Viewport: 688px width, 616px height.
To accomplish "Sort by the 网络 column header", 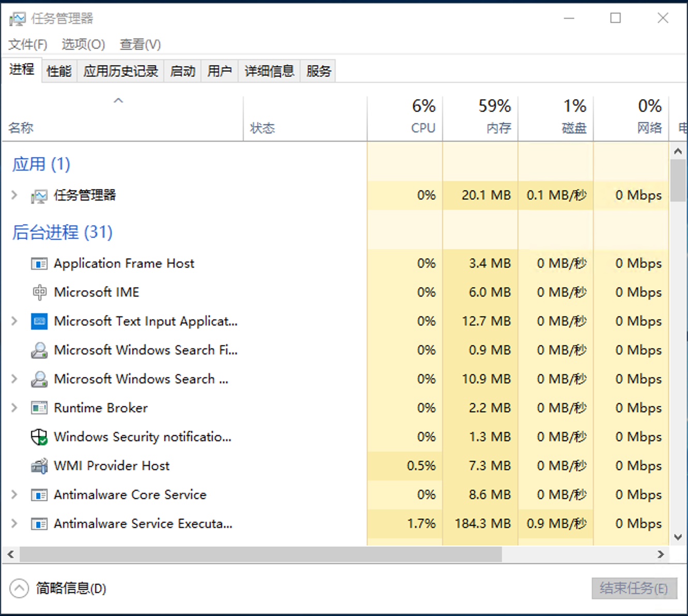I will pos(631,119).
